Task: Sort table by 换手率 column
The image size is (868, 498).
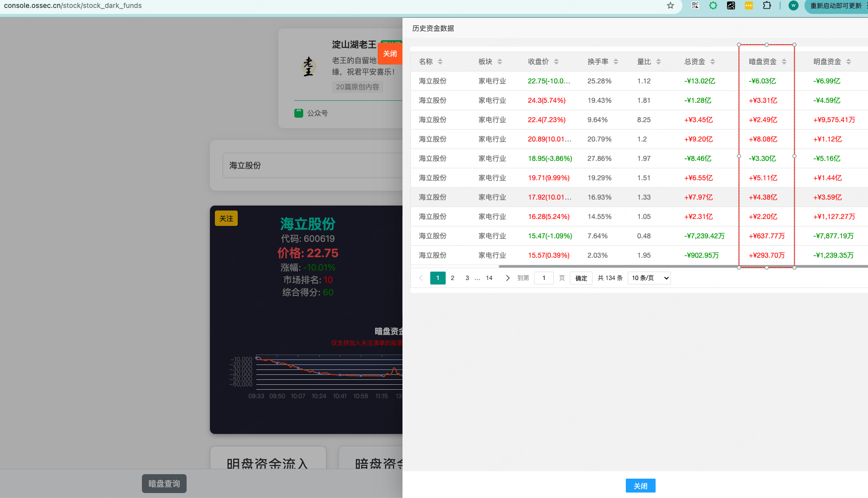Action: tap(616, 62)
